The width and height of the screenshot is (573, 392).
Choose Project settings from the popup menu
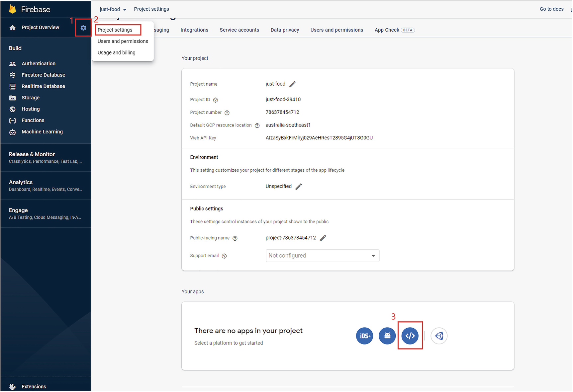115,30
